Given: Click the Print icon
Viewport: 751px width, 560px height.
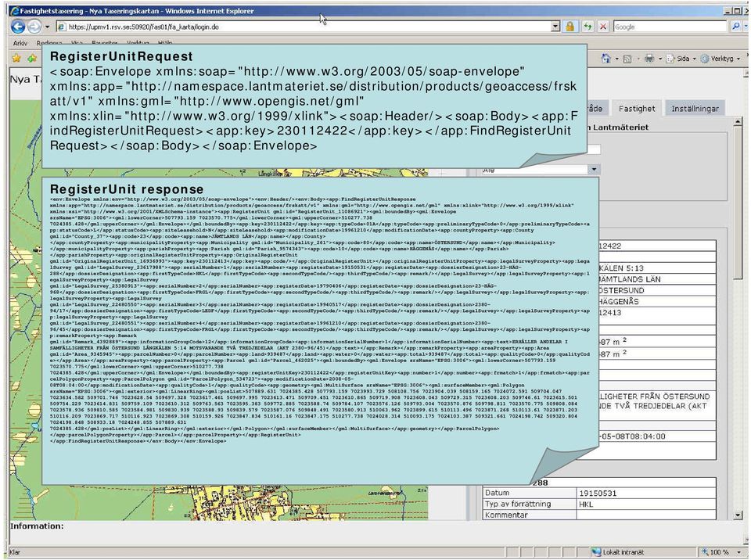Looking at the screenshot, I should coord(649,59).
